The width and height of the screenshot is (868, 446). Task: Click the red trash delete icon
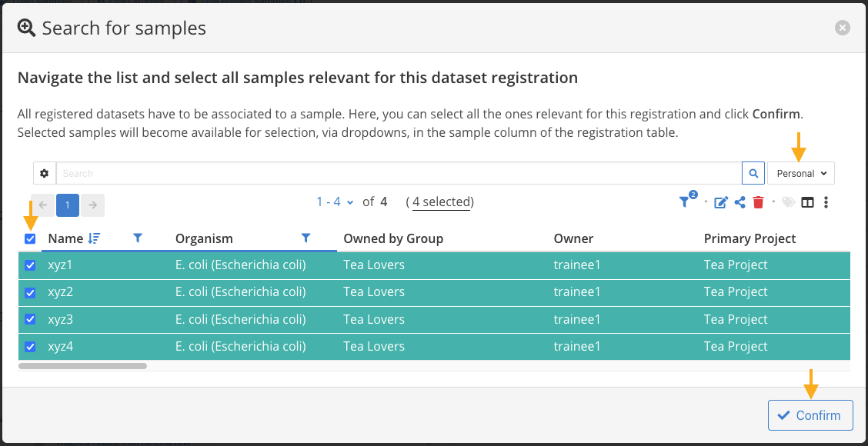(x=759, y=202)
